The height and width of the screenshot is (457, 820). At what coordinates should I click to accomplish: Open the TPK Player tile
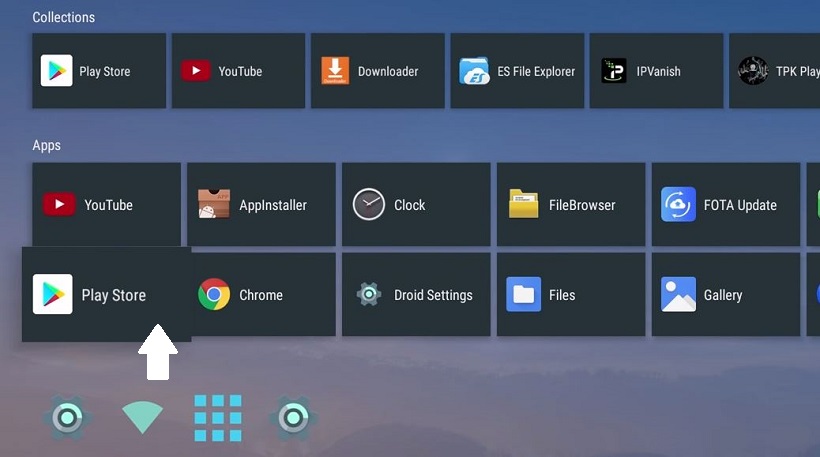point(775,71)
